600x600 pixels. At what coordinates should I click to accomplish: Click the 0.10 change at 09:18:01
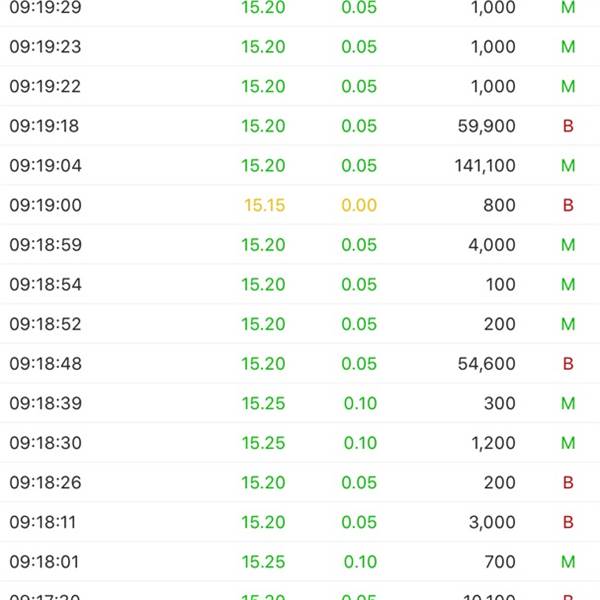pos(360,562)
